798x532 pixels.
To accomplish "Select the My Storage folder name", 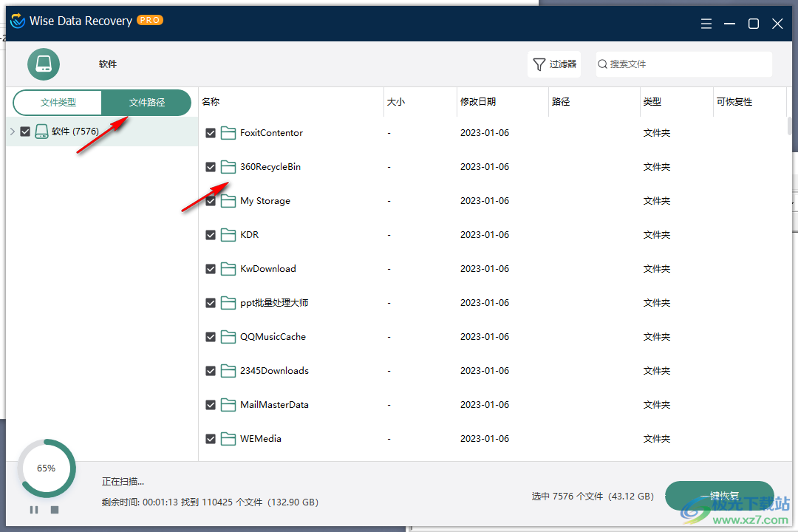I will pos(265,201).
